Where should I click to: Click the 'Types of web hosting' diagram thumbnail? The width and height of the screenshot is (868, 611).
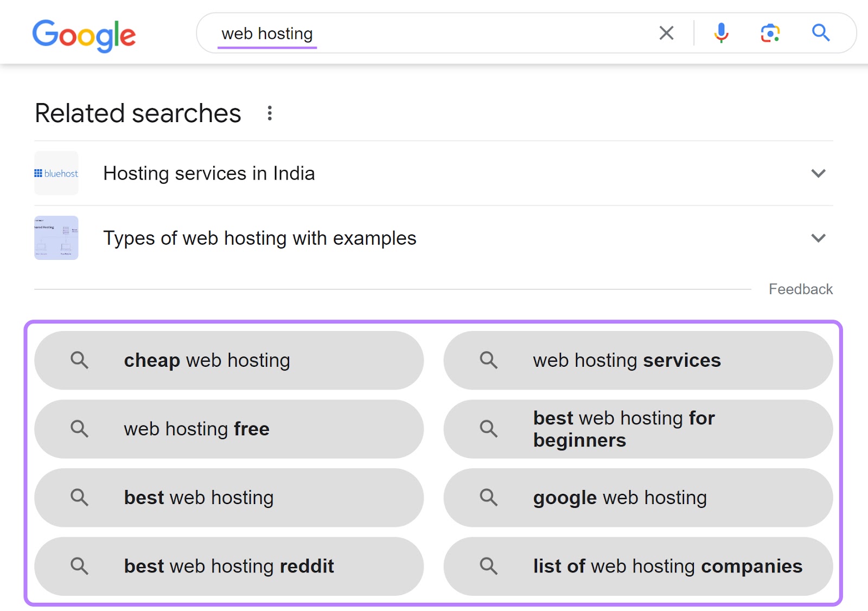[56, 238]
